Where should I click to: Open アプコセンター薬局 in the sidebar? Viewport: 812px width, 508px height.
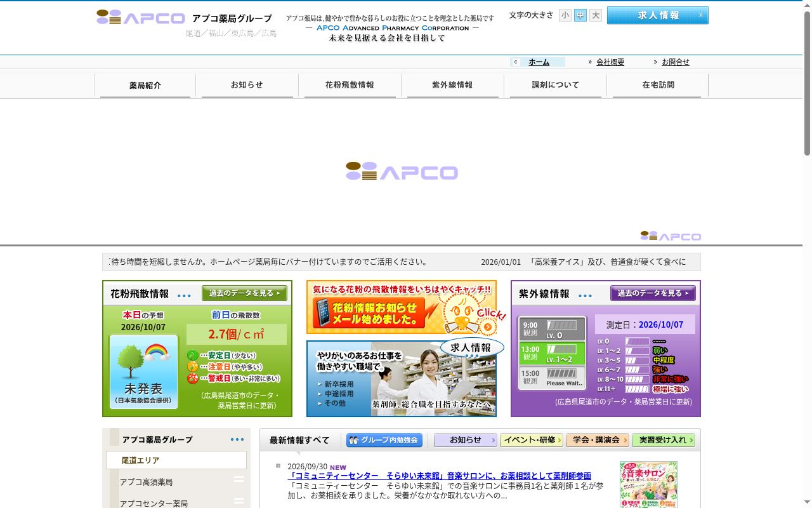(x=154, y=504)
